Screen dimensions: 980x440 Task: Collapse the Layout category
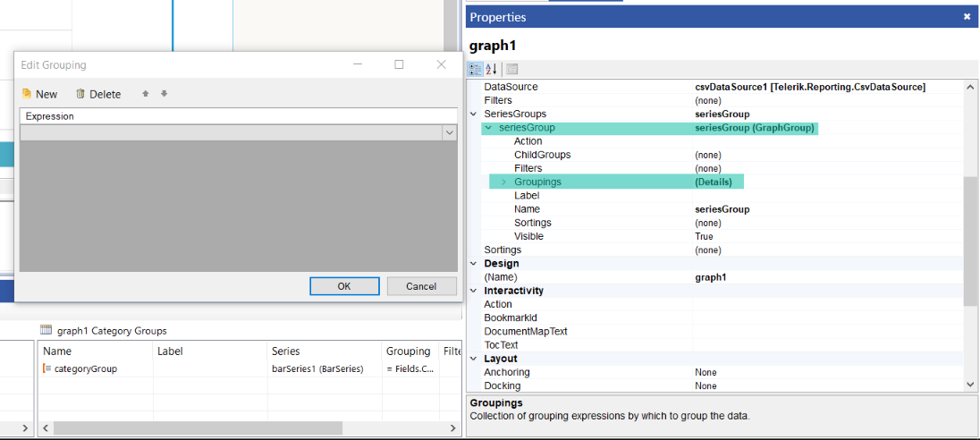pyautogui.click(x=472, y=359)
